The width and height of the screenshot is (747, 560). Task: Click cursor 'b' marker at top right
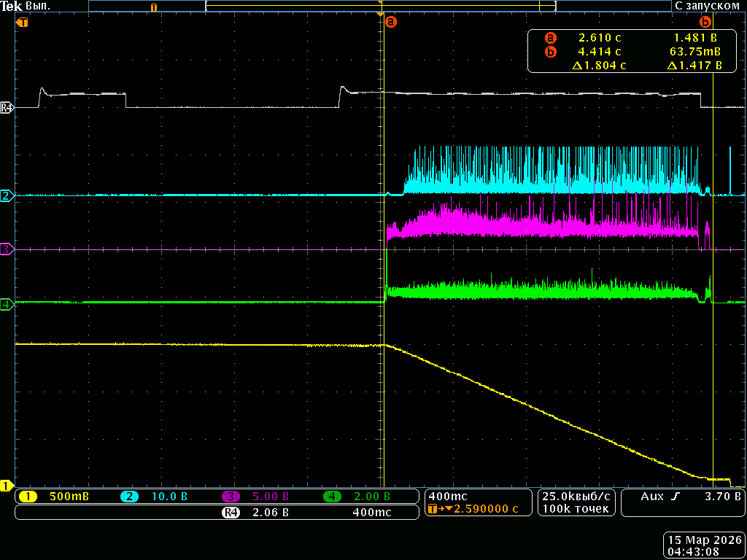coord(705,22)
